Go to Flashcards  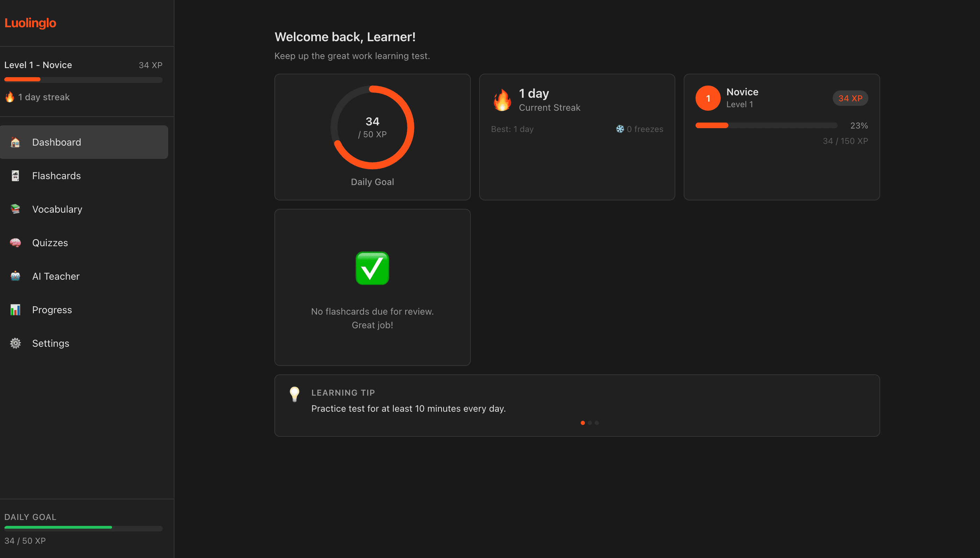84,176
